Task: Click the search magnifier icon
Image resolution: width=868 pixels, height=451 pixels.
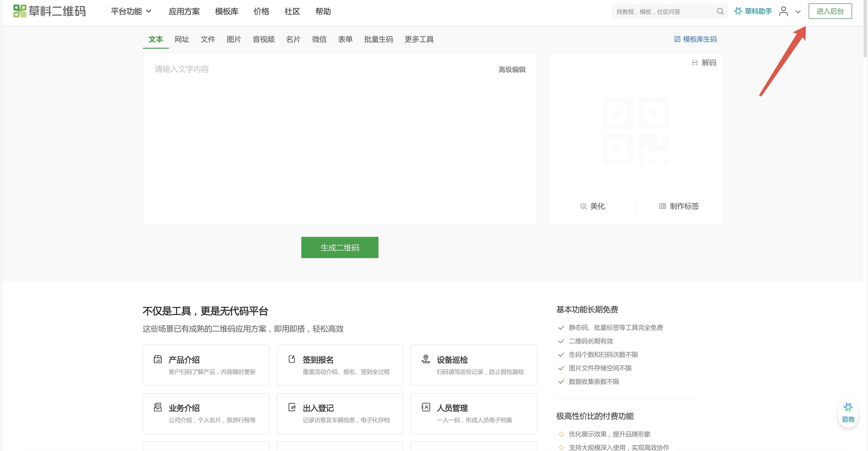Action: point(720,11)
